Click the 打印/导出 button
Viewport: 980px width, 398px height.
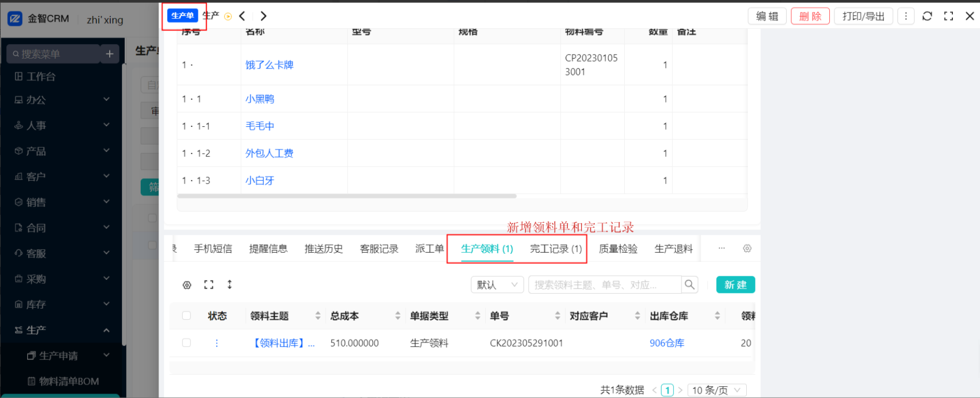[864, 16]
